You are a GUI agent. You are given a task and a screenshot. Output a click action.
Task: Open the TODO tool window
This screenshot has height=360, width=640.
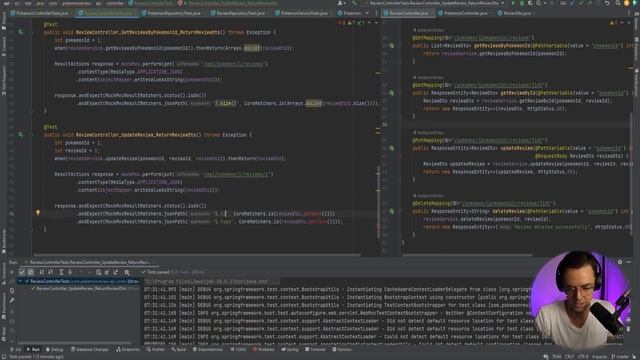pos(238,349)
